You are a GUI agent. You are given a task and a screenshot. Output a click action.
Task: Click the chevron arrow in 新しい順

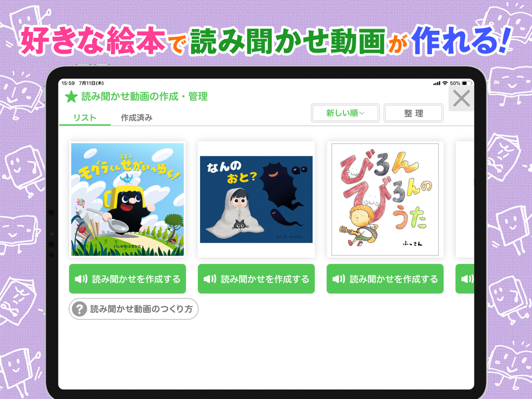point(362,113)
